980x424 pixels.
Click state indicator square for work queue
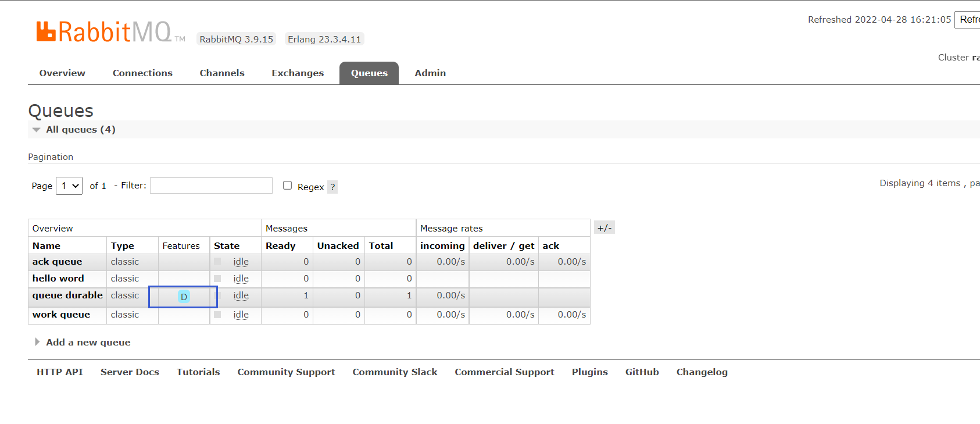217,315
